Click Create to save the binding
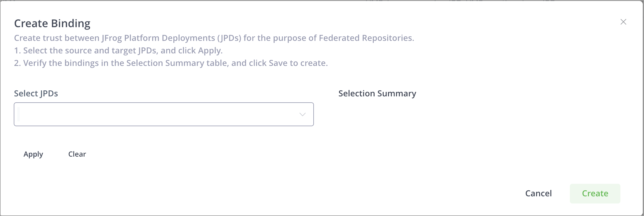Image resolution: width=644 pixels, height=216 pixels. point(594,193)
